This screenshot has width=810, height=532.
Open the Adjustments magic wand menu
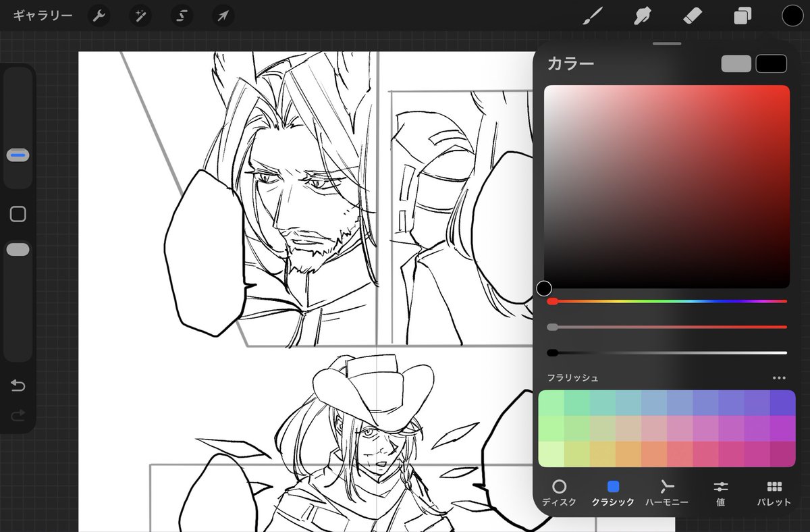[x=140, y=16]
